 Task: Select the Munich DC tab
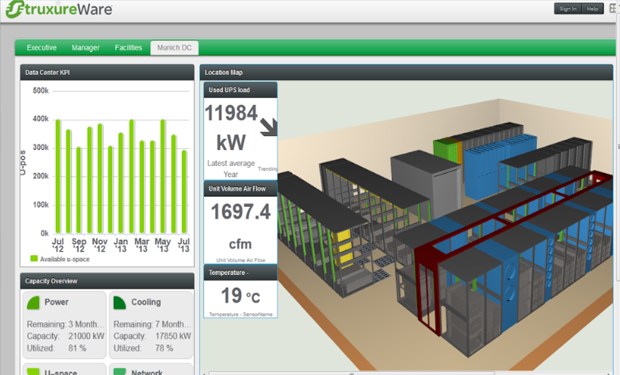click(174, 48)
